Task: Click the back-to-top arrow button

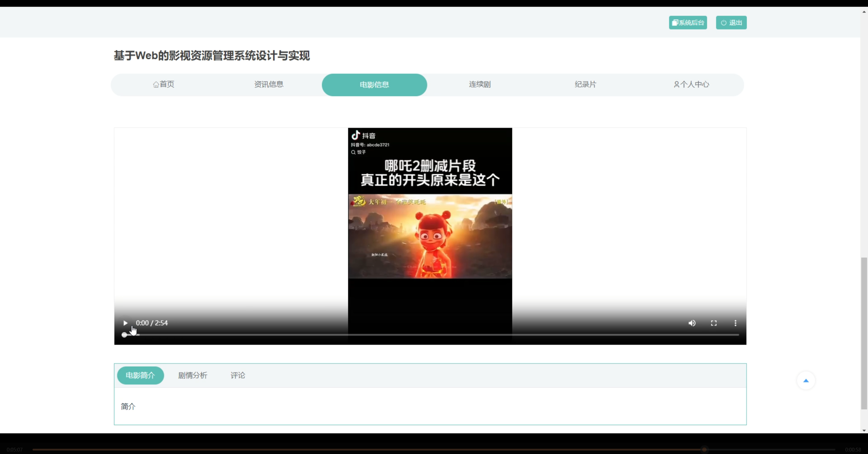Action: pos(806,380)
